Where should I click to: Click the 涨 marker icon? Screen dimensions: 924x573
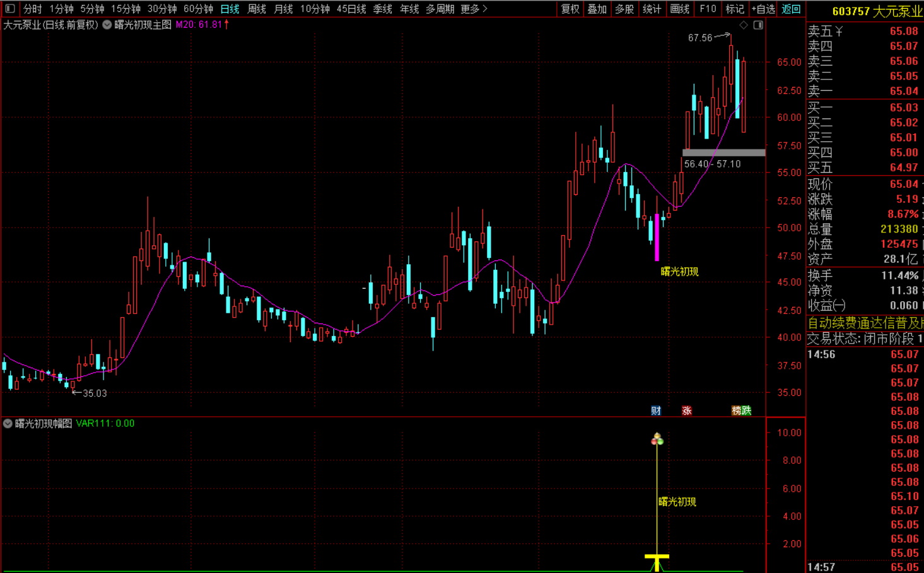[x=687, y=410]
